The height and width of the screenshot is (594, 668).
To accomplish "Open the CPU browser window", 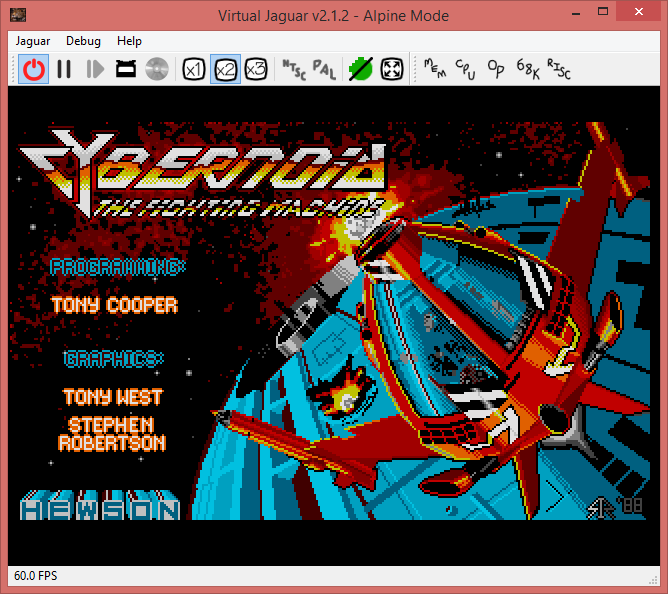I will pyautogui.click(x=465, y=69).
